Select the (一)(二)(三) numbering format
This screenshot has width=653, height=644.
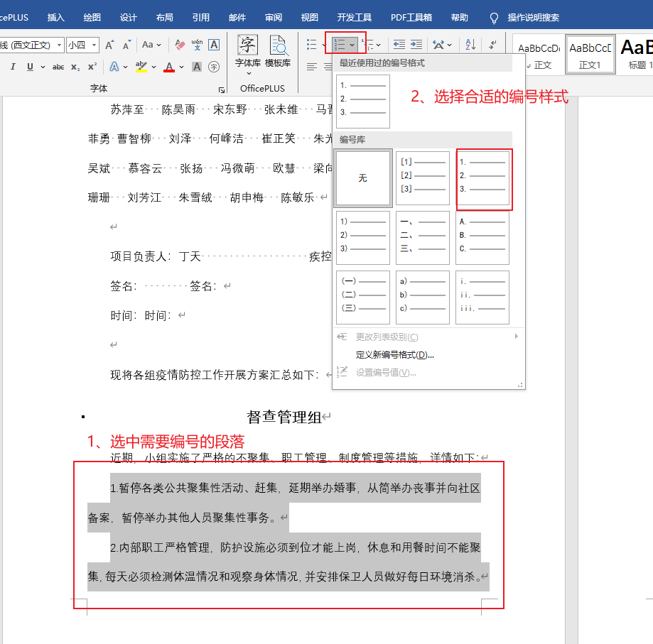pos(362,298)
